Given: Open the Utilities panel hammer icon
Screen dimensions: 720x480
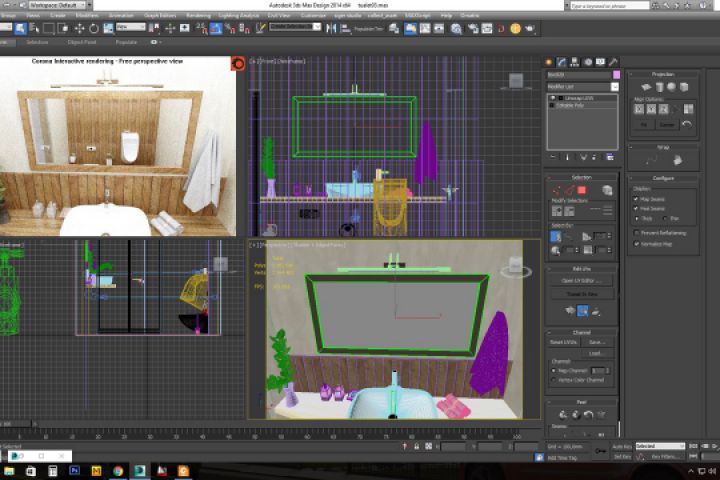Looking at the screenshot, I should (613, 63).
